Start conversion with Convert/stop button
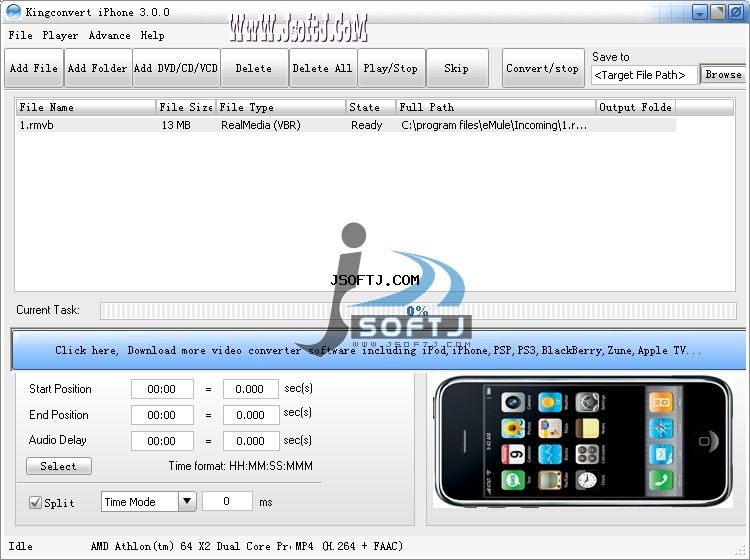The image size is (750, 560). click(543, 68)
